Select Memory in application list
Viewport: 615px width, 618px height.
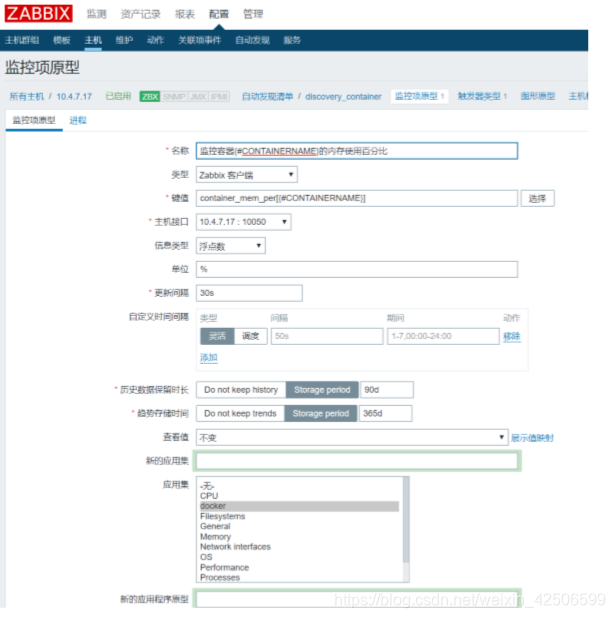click(x=299, y=537)
